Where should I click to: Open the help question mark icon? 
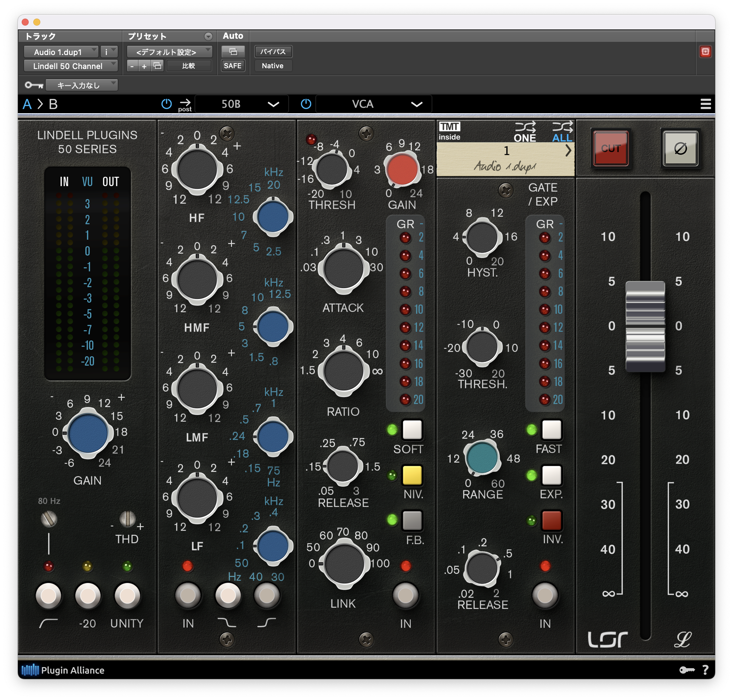click(x=706, y=671)
